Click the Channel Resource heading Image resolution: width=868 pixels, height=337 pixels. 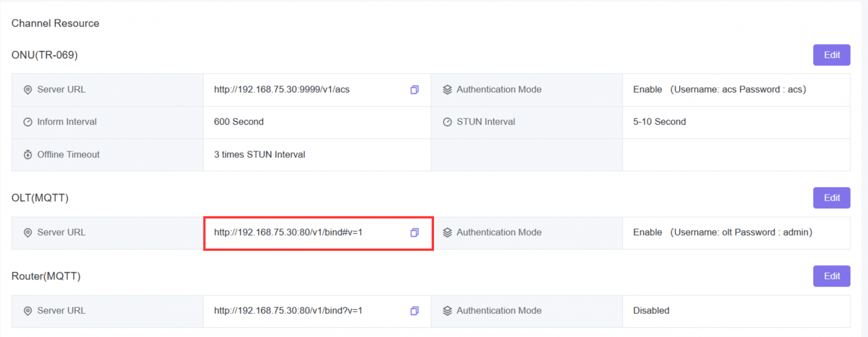[55, 23]
